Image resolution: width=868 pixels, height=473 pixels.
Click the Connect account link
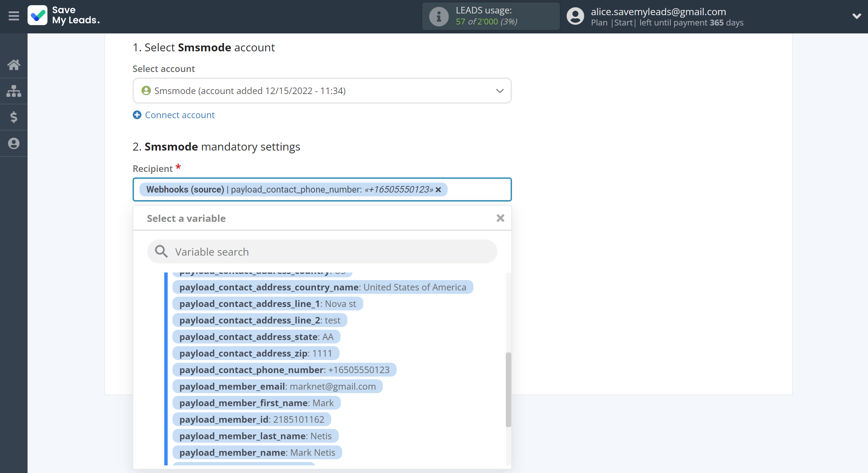click(180, 115)
